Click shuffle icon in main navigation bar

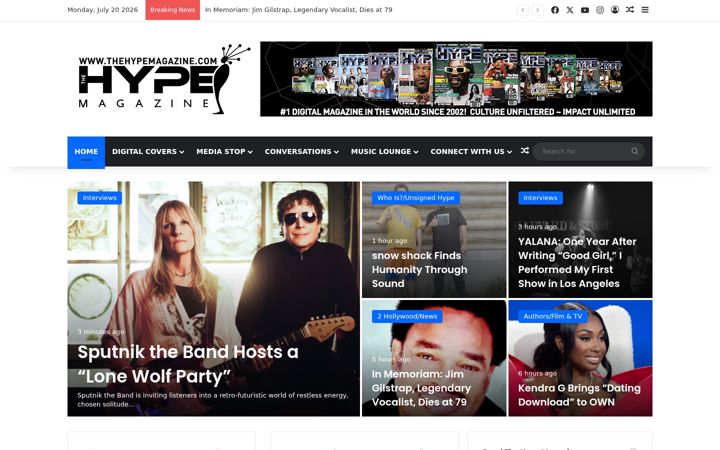point(525,151)
